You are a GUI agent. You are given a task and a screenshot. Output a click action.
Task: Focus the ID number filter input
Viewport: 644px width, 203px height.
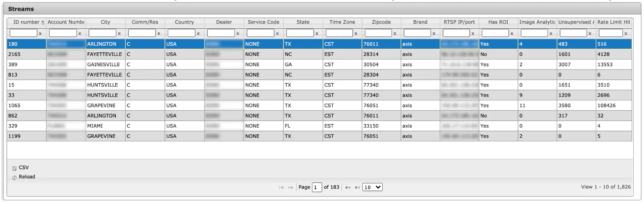24,33
